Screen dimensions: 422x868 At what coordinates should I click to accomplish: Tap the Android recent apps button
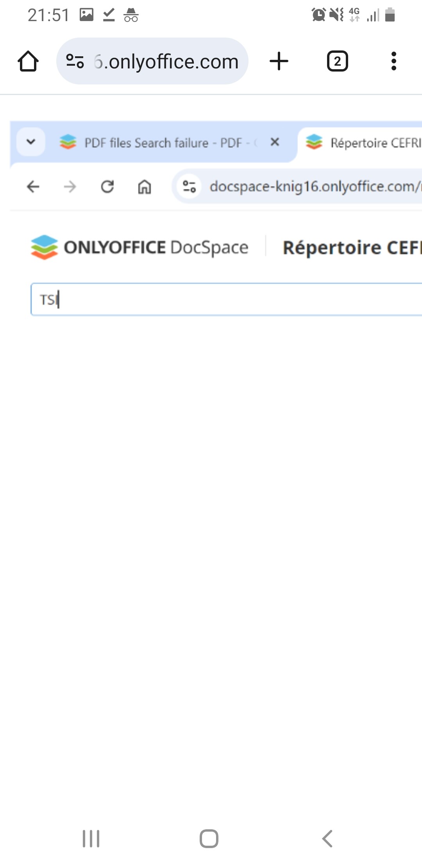coord(91,839)
